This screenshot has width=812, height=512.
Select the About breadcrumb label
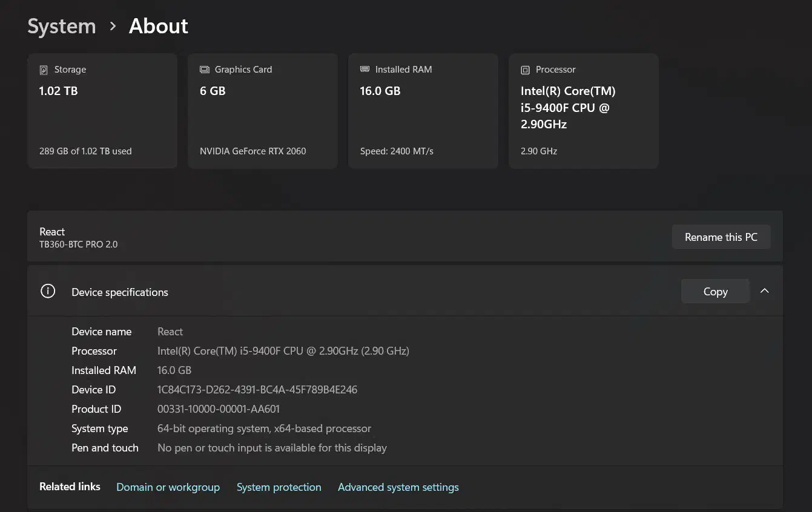click(x=158, y=26)
